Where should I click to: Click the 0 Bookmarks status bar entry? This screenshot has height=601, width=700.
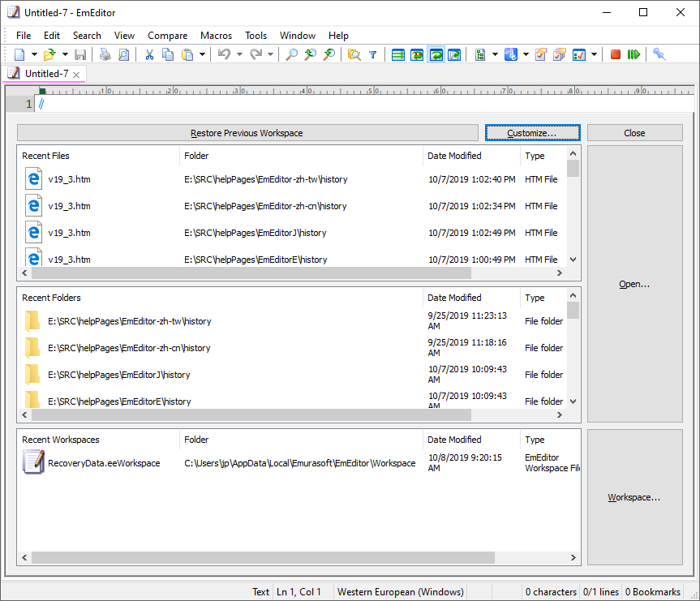(653, 591)
